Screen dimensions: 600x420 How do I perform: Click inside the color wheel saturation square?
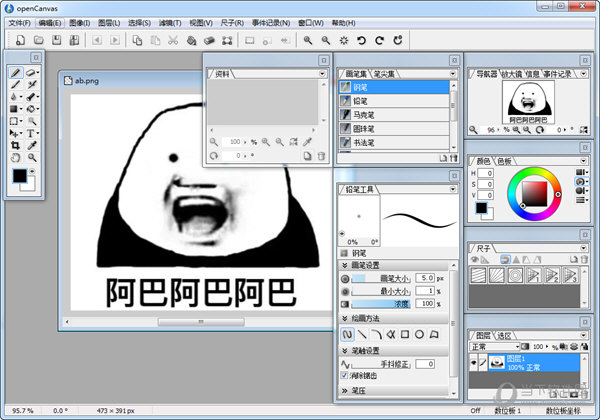(x=535, y=194)
